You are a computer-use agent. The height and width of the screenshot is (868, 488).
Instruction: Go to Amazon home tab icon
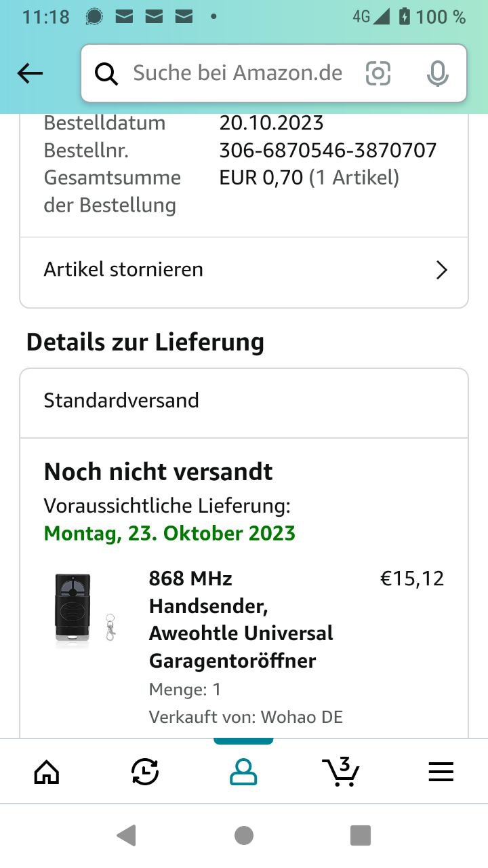47,772
